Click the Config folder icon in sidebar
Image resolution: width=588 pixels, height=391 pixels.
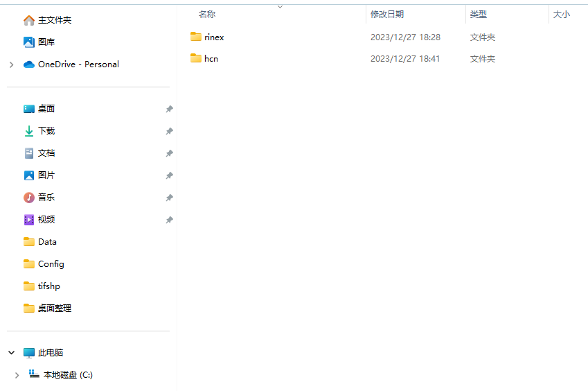[x=29, y=264]
